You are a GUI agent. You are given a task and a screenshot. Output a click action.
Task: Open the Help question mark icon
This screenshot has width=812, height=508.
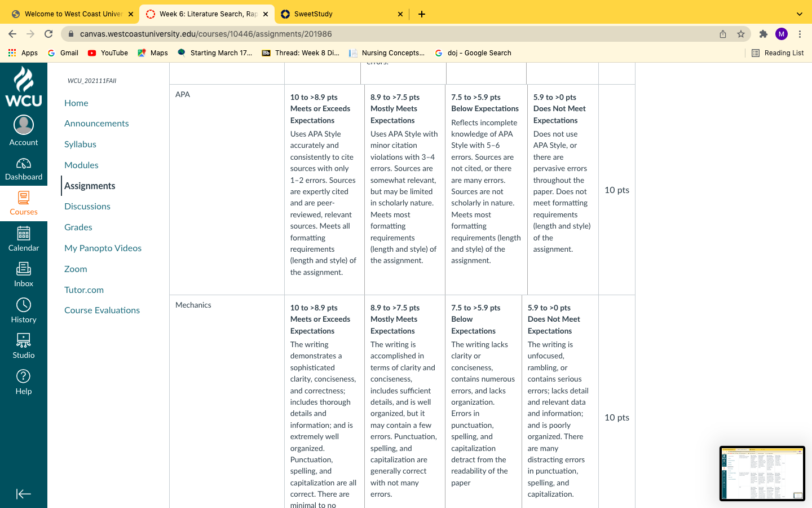(24, 376)
